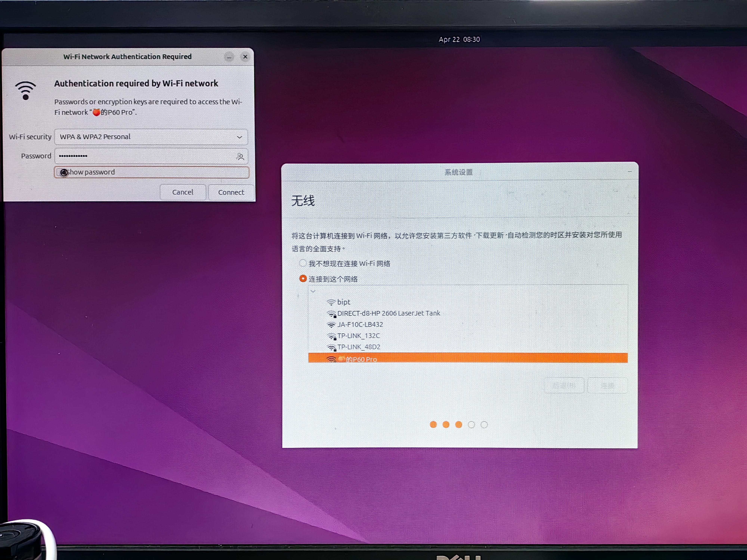Click the TP-LINK_48D2 locked Wi-Fi icon
This screenshot has height=560, width=747.
pos(332,348)
